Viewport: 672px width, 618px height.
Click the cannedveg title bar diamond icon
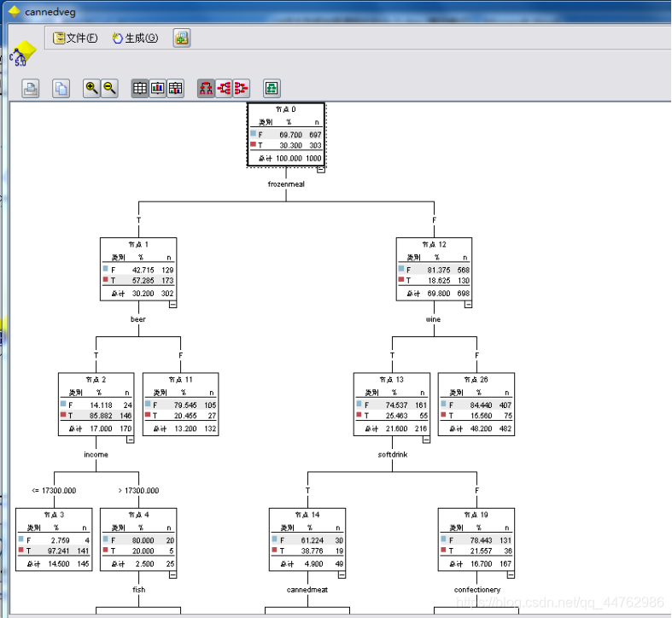tap(15, 12)
